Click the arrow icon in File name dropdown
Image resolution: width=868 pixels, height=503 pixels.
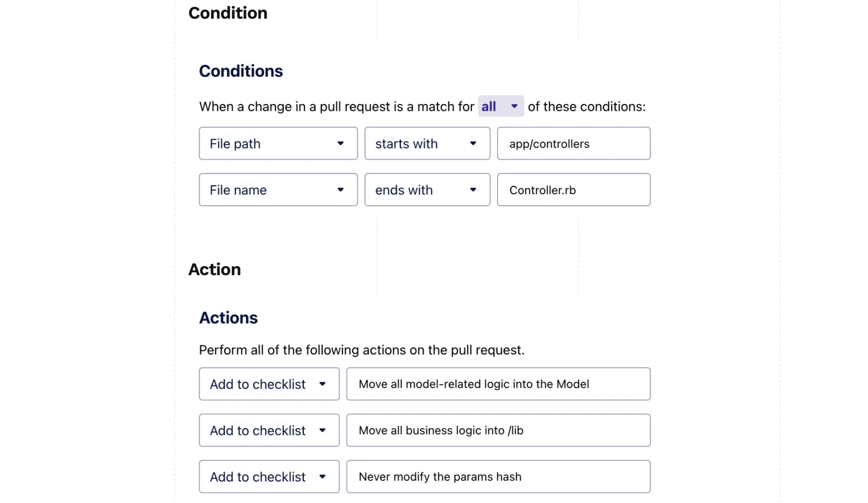[x=341, y=190]
